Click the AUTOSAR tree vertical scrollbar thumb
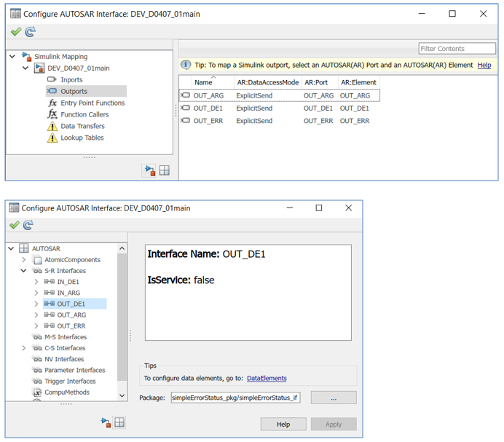The width and height of the screenshot is (504, 442). (x=122, y=317)
